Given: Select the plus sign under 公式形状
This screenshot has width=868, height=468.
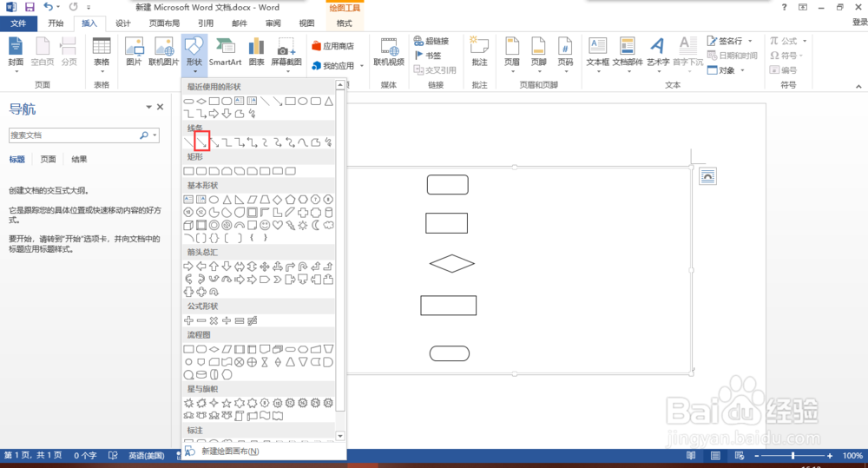Looking at the screenshot, I should pyautogui.click(x=188, y=320).
